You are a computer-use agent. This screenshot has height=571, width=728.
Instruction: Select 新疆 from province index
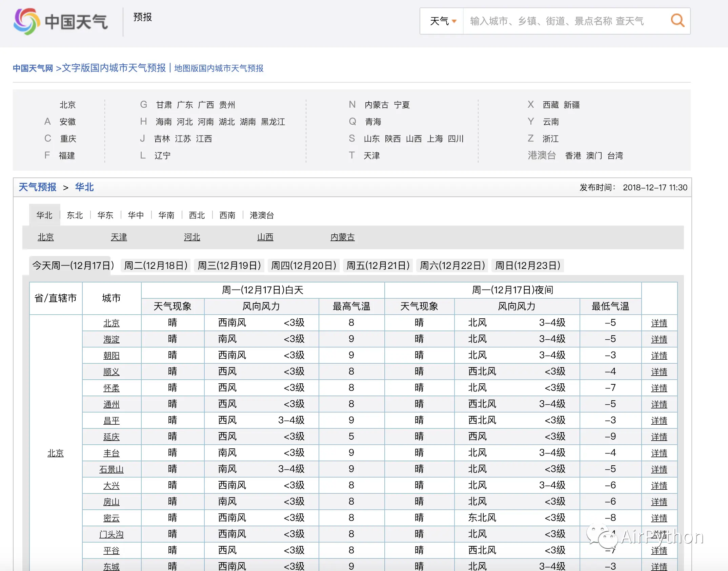coord(571,105)
